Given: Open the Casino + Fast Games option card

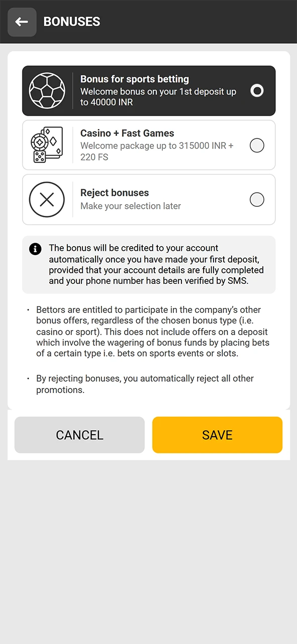Looking at the screenshot, I should tap(149, 145).
